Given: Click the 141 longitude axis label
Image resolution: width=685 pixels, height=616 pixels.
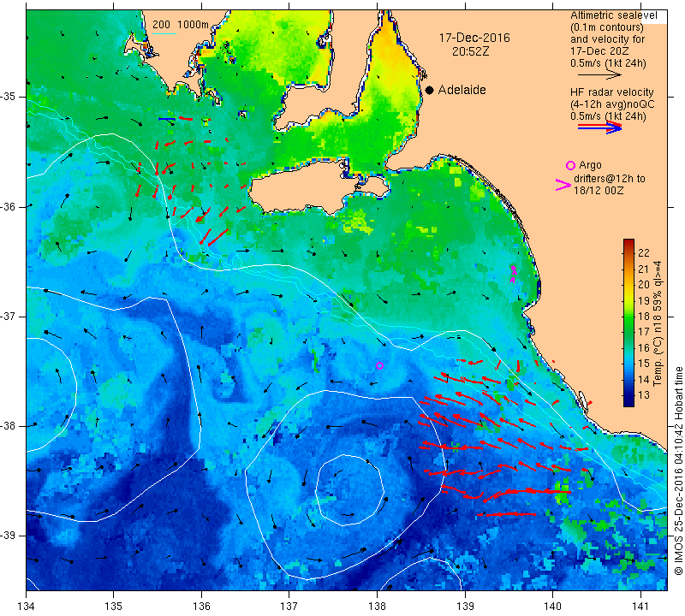Looking at the screenshot, I should click(x=640, y=607).
